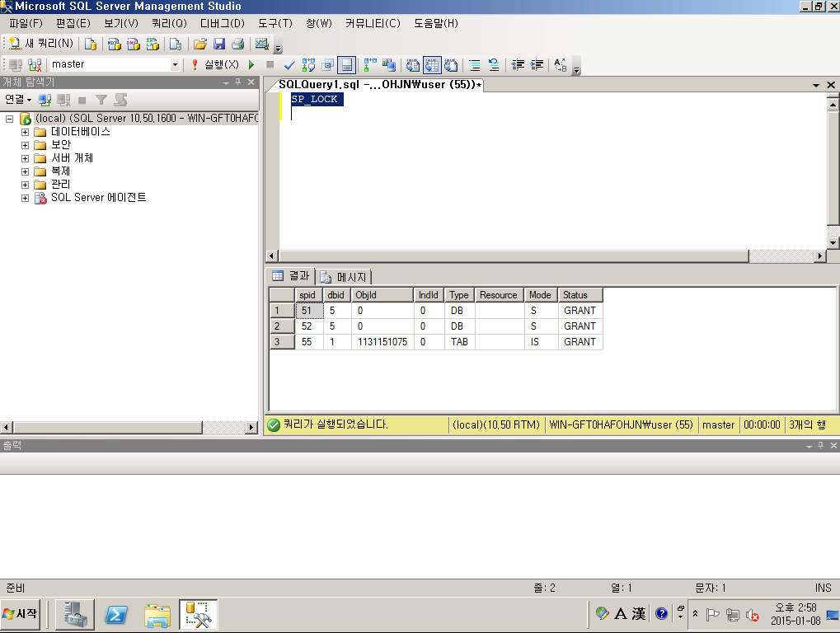Open Windows PowerShell from the taskbar
Viewport: 840px width, 633px height.
pyautogui.click(x=116, y=614)
